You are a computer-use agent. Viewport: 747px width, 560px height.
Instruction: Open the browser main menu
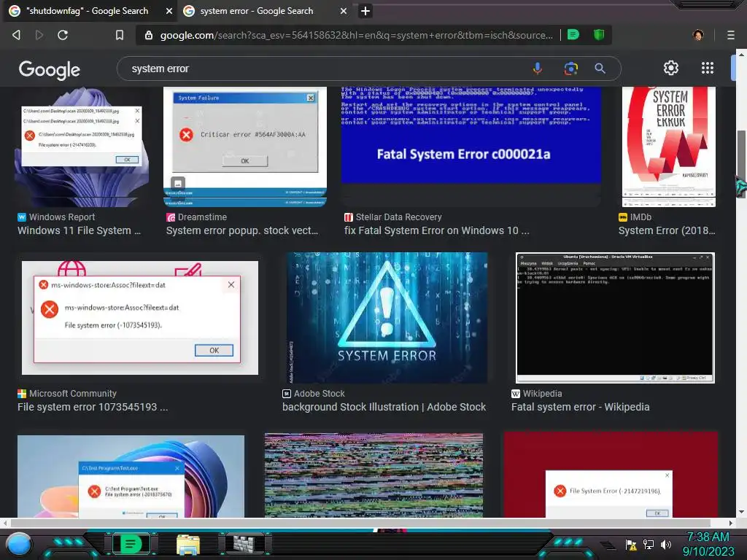point(730,35)
